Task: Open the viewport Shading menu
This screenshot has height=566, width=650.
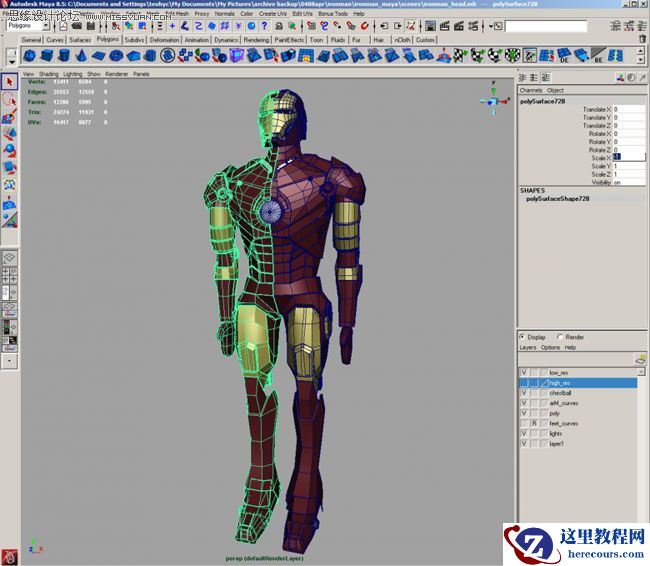Action: [49, 73]
